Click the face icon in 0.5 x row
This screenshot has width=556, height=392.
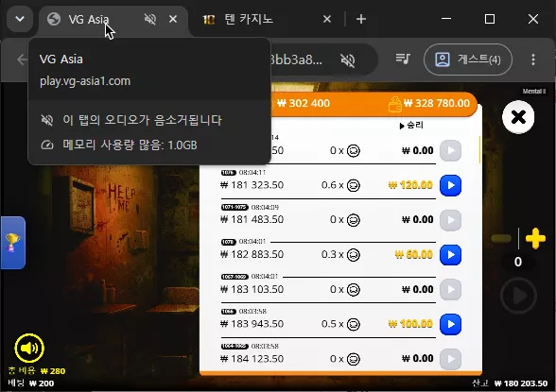(x=354, y=324)
